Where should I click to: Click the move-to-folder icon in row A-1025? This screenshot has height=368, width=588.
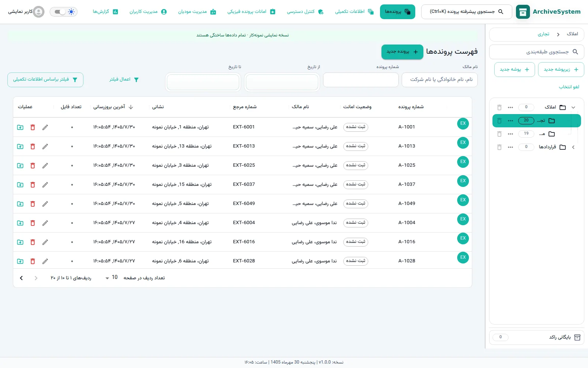click(20, 166)
